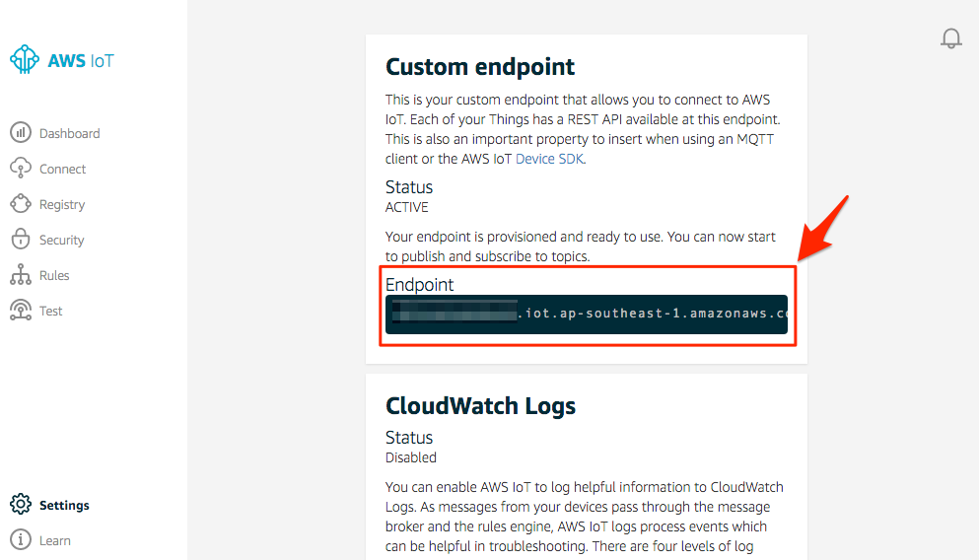The image size is (979, 560).
Task: Select the Settings menu label
Action: (64, 505)
